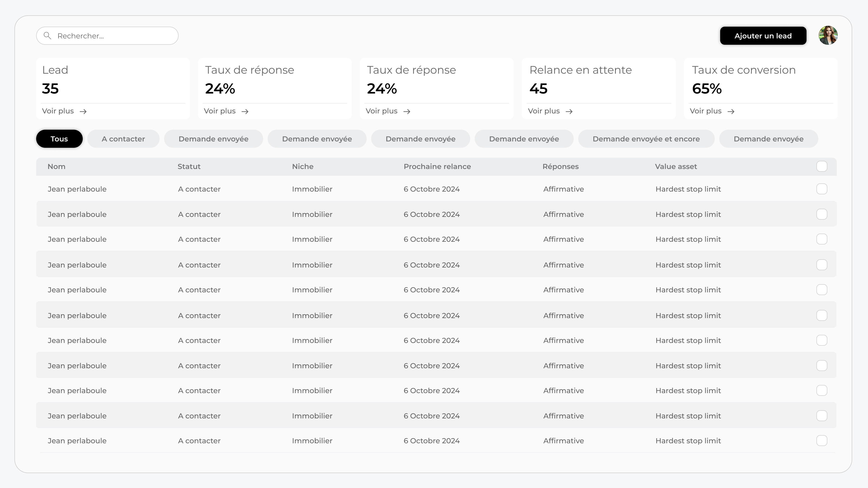Open Voir plus under Relance en attente

(x=543, y=111)
